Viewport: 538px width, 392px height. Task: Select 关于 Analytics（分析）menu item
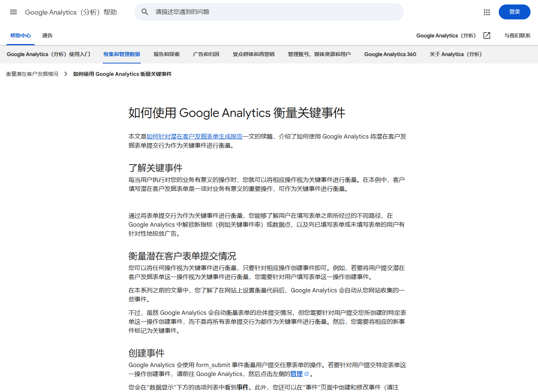click(456, 54)
